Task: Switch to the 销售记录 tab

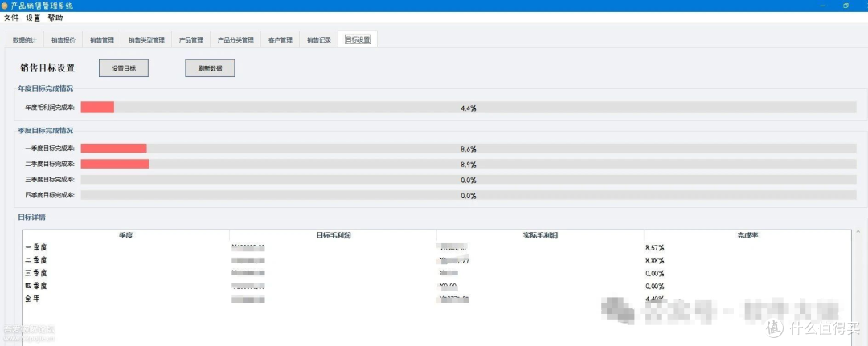Action: point(319,40)
